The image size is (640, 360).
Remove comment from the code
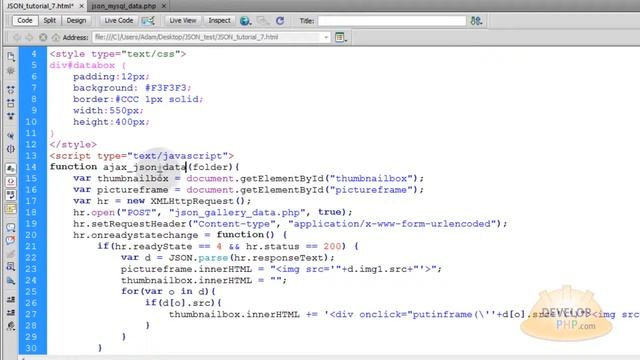coord(11,240)
